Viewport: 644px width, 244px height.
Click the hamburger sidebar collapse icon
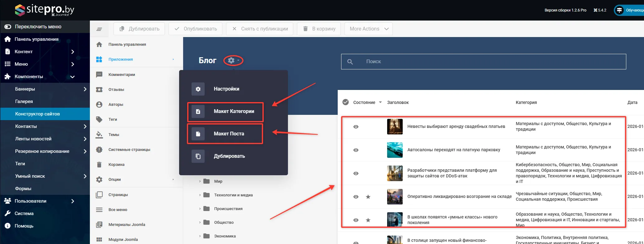[x=99, y=29]
